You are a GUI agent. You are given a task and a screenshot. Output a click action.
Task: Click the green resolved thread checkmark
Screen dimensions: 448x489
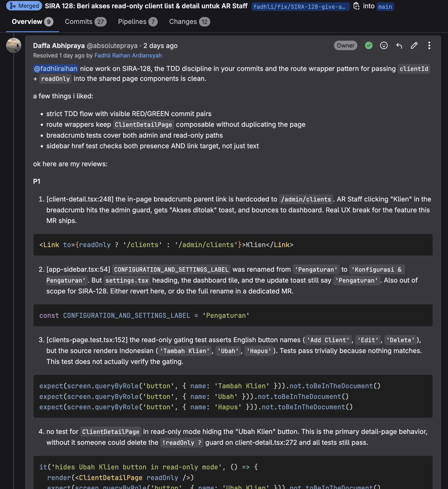click(x=368, y=46)
